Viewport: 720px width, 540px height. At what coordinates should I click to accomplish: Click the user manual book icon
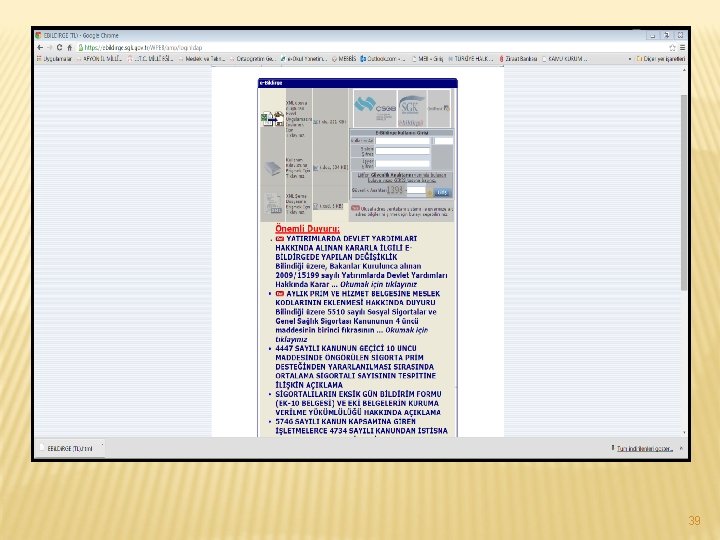(x=272, y=168)
